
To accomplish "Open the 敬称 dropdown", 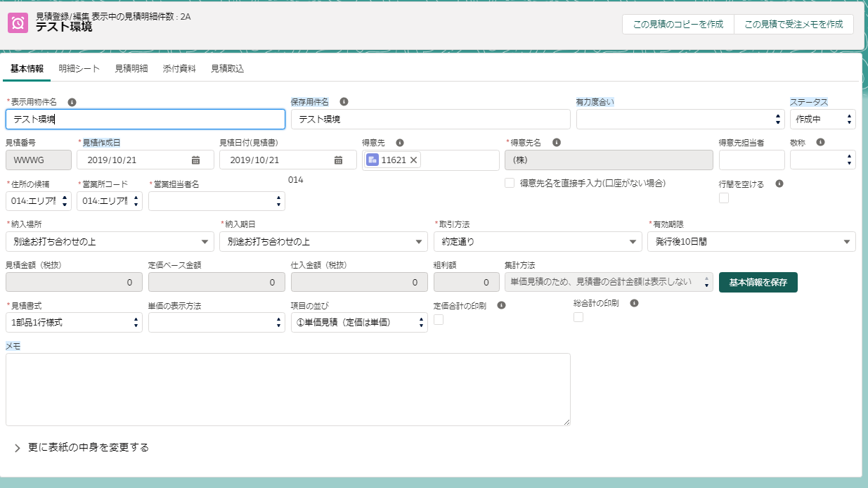I will click(822, 160).
